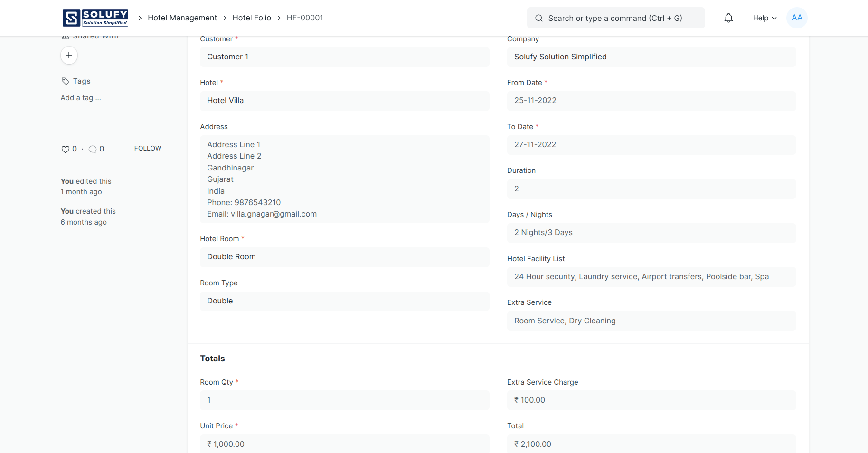Click the To Date field 27-11-2022

[x=651, y=145]
